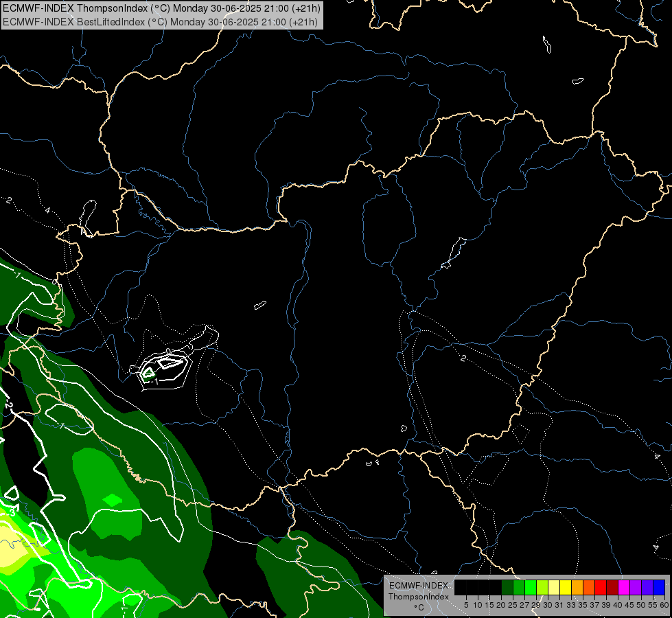Image resolution: width=672 pixels, height=618 pixels.
Task: Click the -2 contour label on the map
Action: (8, 405)
